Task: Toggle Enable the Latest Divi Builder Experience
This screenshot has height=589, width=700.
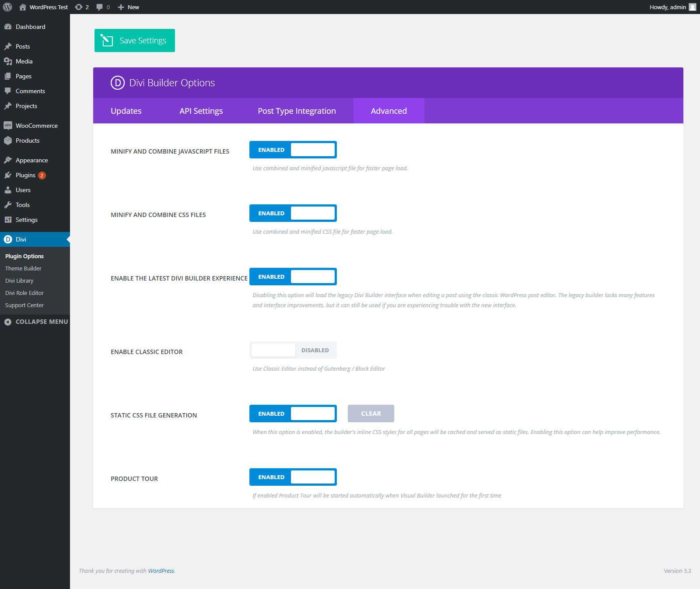Action: (293, 277)
